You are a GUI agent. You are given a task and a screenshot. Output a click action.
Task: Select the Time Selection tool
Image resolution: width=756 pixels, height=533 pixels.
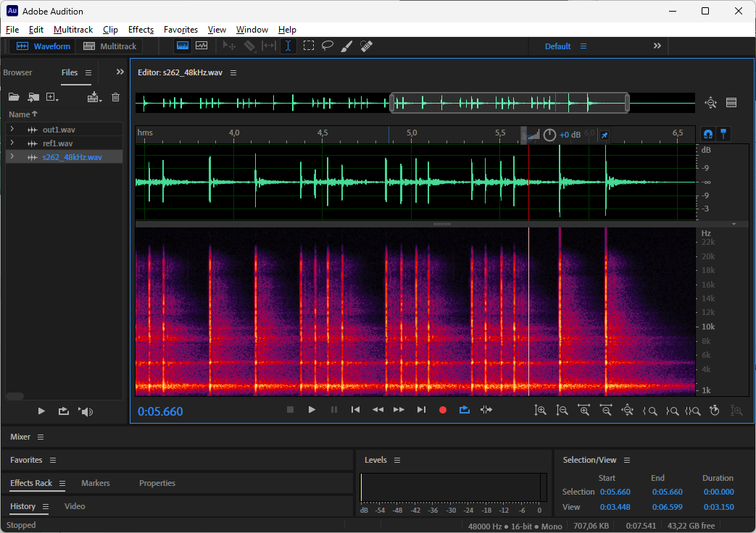pos(288,46)
